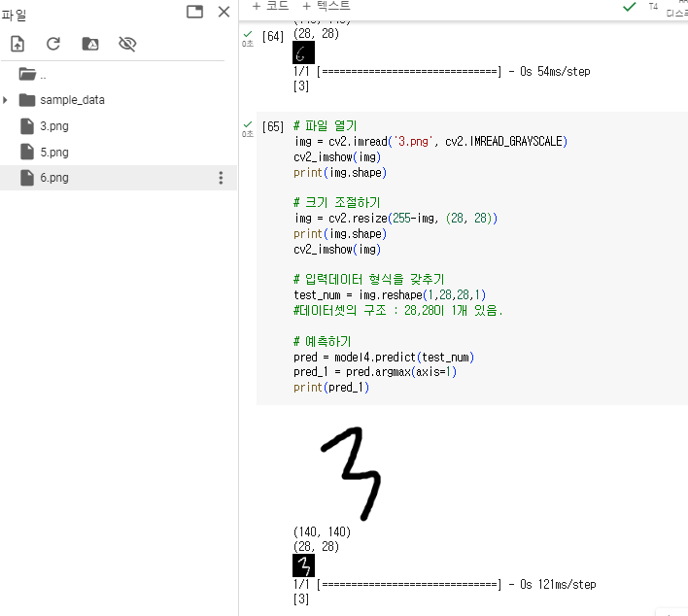Click the cv2.imread('3.png') code line
688x616 pixels.
tap(430, 142)
